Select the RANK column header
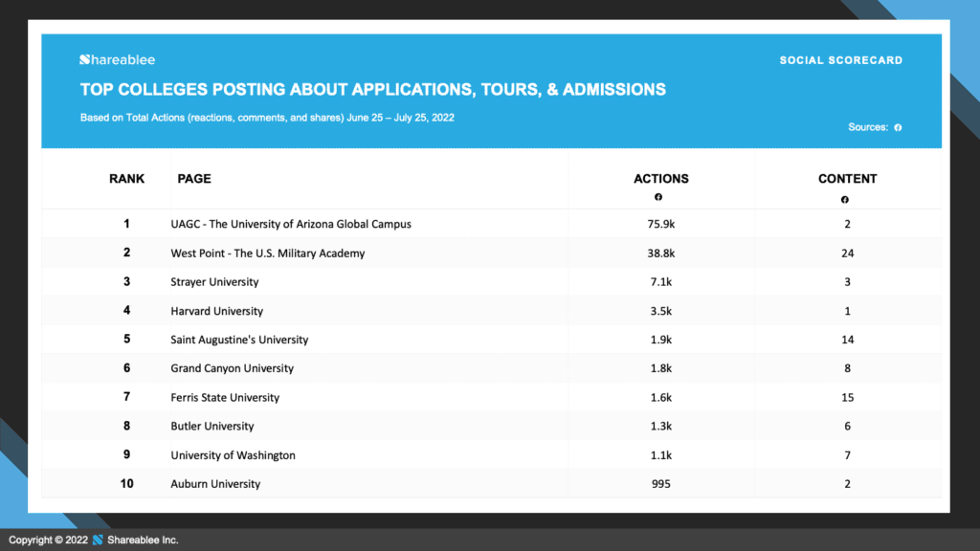The image size is (980, 551). pyautogui.click(x=127, y=179)
